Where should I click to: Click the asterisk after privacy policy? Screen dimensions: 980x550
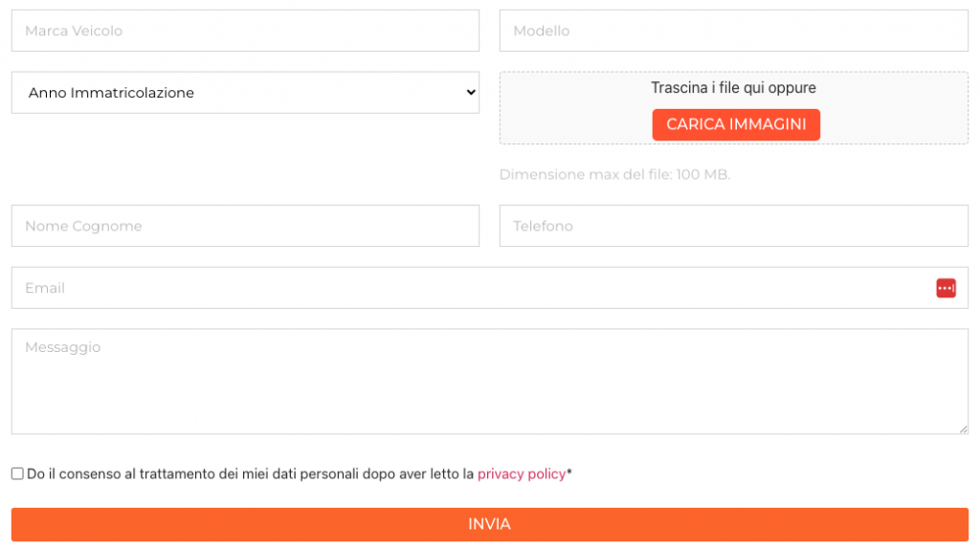(x=569, y=472)
